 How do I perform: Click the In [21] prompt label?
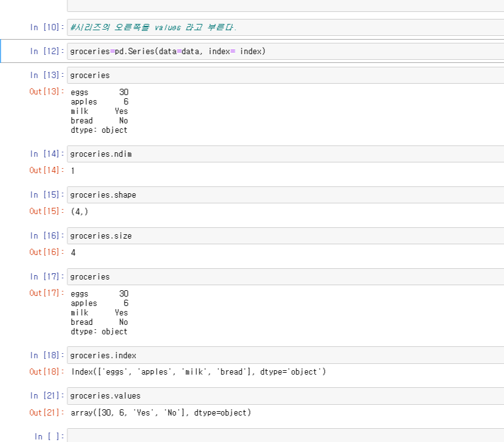click(47, 395)
